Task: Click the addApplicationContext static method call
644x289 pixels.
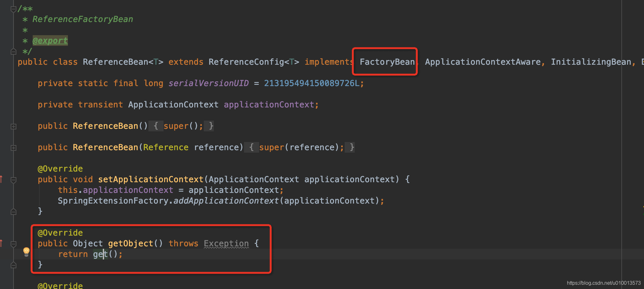Action: pyautogui.click(x=226, y=201)
